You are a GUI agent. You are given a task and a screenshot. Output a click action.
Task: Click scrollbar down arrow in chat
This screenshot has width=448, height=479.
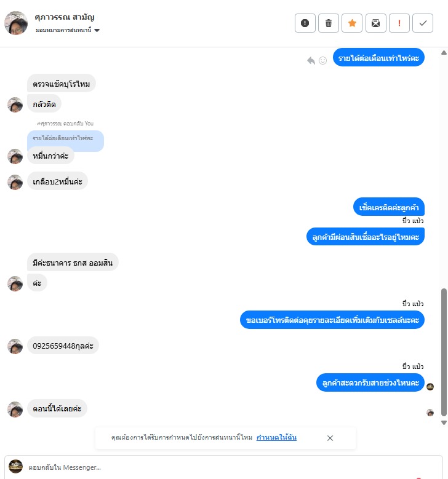(x=444, y=423)
